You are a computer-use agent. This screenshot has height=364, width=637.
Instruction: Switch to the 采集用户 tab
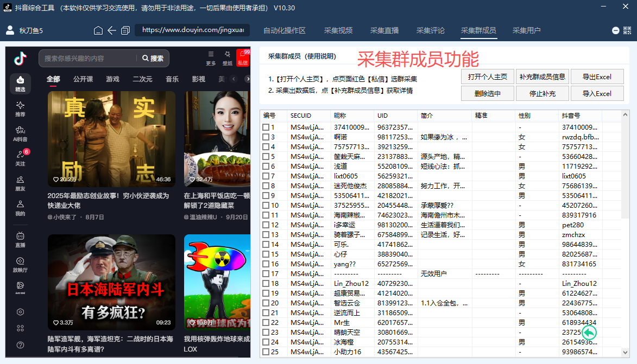(x=527, y=30)
